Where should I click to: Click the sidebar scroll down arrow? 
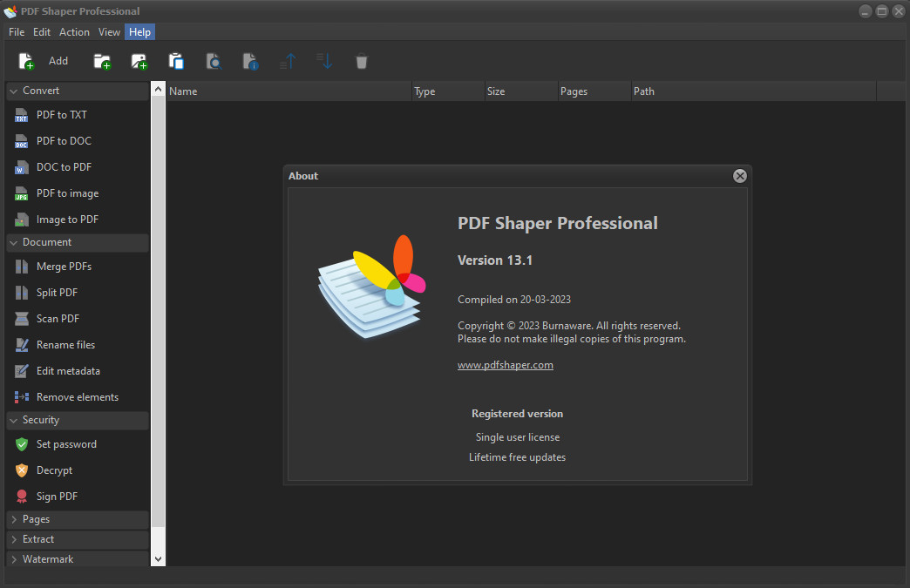coord(158,559)
